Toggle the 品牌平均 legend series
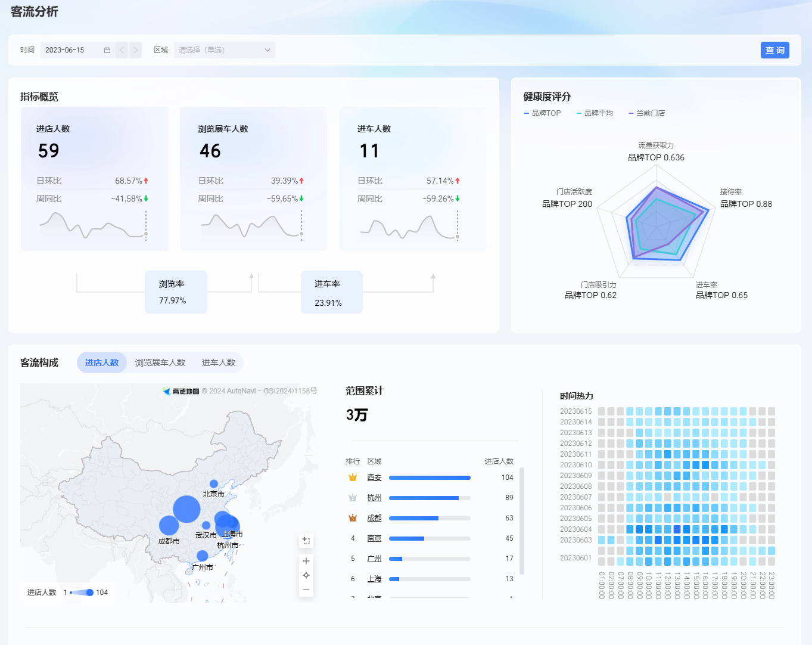The image size is (812, 645). click(595, 113)
